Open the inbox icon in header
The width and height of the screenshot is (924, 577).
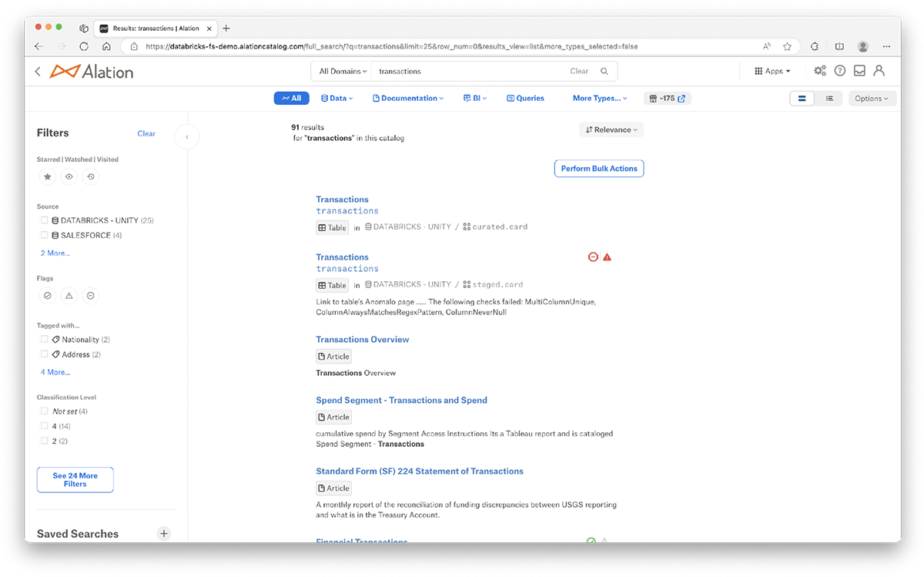coord(859,71)
